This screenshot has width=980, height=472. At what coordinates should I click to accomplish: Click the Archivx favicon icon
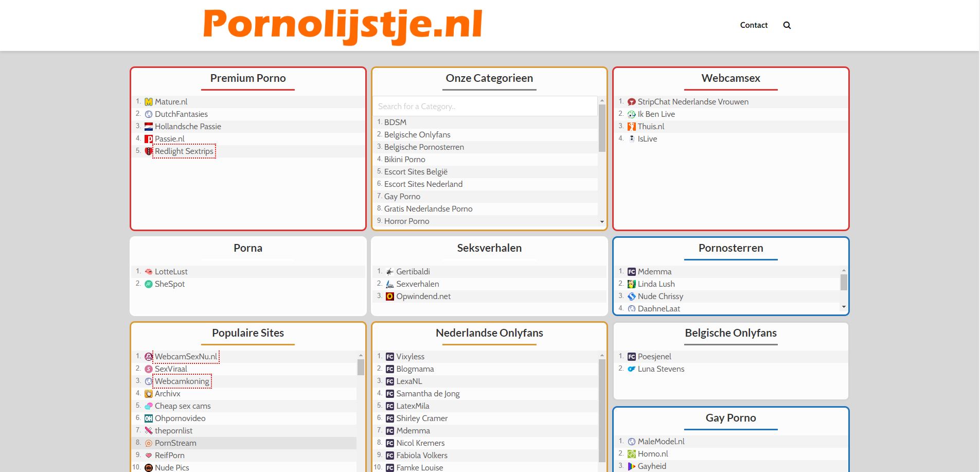pyautogui.click(x=149, y=394)
